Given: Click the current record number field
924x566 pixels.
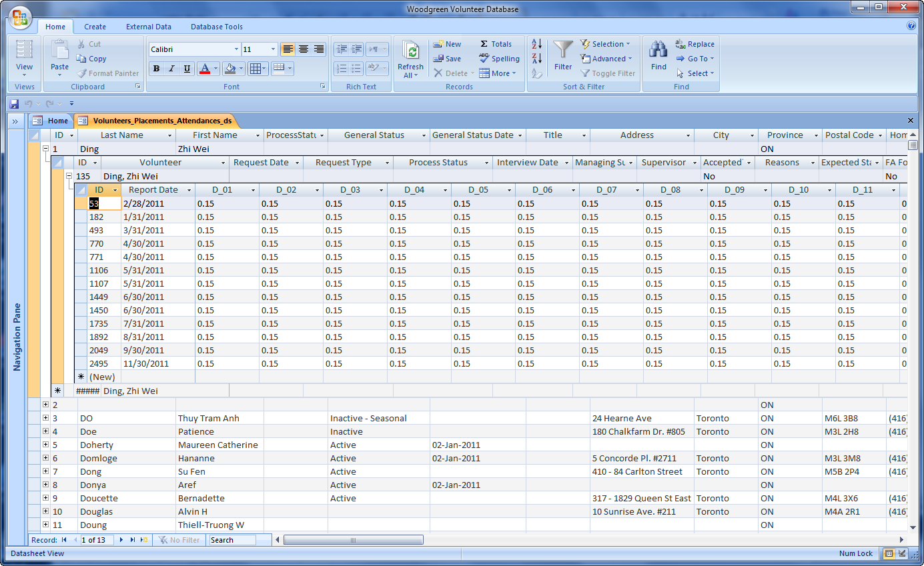Looking at the screenshot, I should coord(97,540).
